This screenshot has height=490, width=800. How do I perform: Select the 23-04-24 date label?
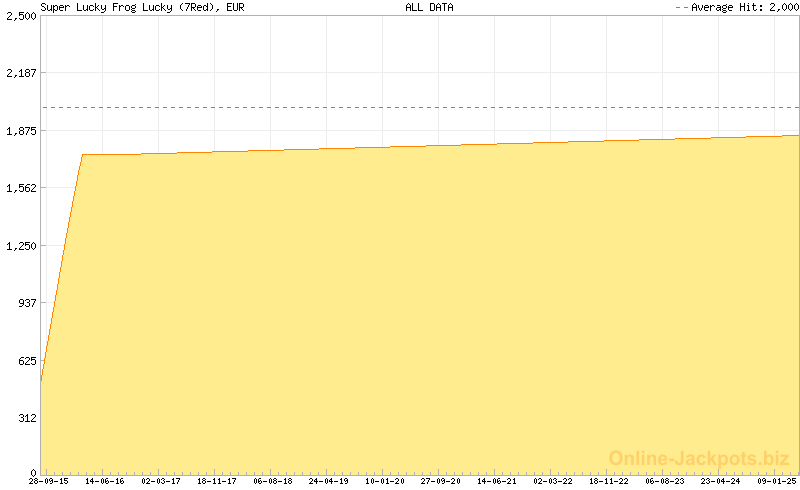click(x=721, y=481)
